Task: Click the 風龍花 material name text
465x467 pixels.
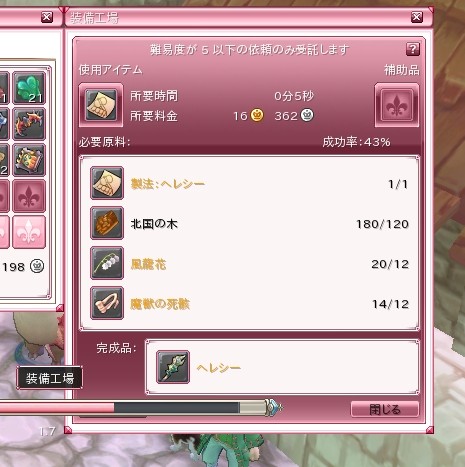Action: (x=148, y=264)
